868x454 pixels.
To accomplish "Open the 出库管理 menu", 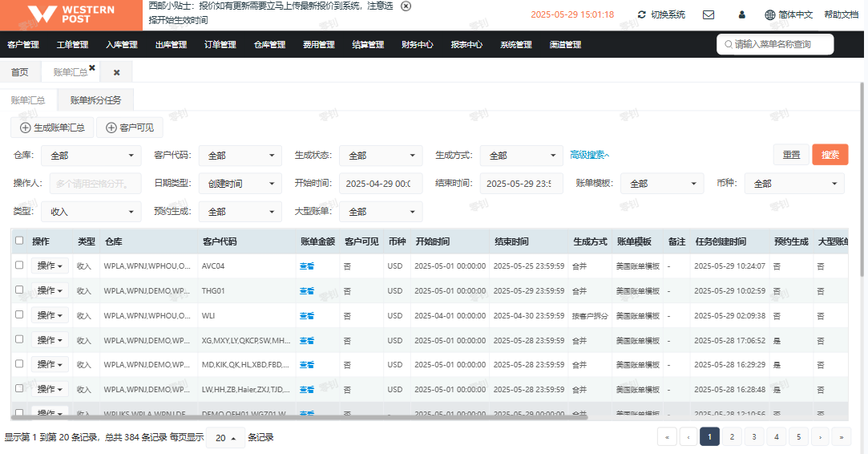I will (x=171, y=44).
